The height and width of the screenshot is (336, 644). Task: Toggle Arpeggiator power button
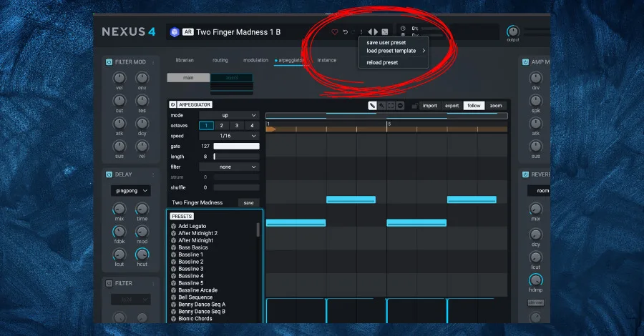(173, 104)
